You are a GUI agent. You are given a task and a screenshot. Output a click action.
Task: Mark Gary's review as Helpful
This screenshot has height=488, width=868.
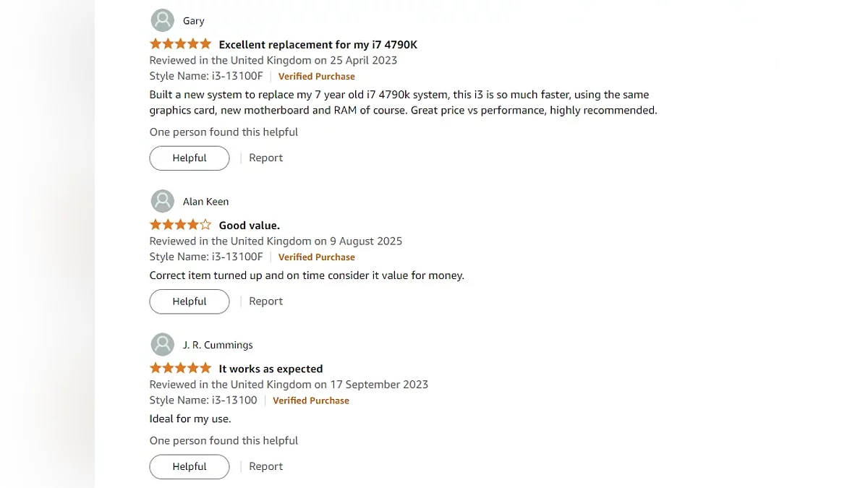coord(190,158)
